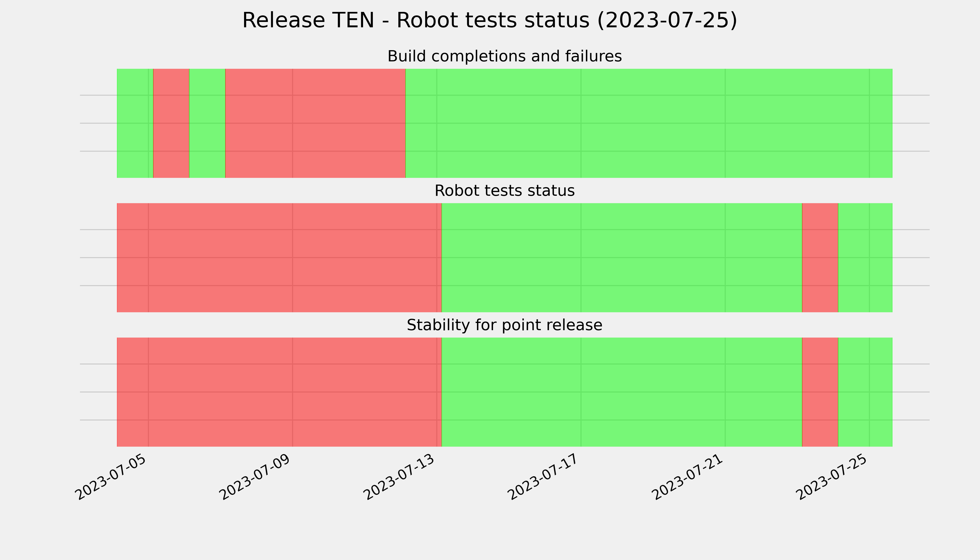Click the small green band between red bands in Build chart
The width and height of the screenshot is (980, 560).
tap(207, 123)
